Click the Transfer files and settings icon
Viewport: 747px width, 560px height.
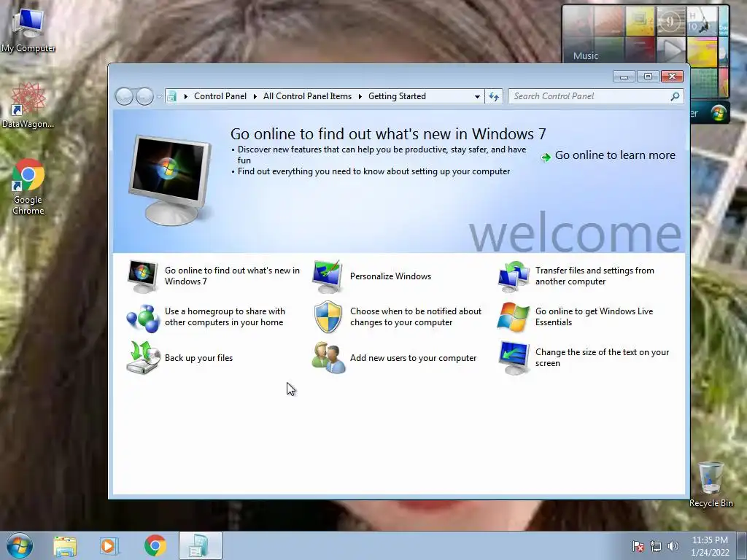point(513,276)
